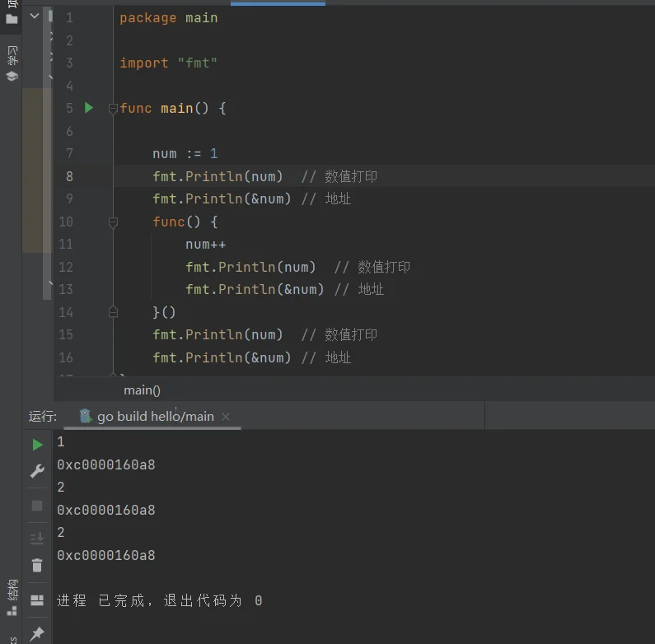This screenshot has width=655, height=644.
Task: Rerun the program in Run panel
Action: 37,445
